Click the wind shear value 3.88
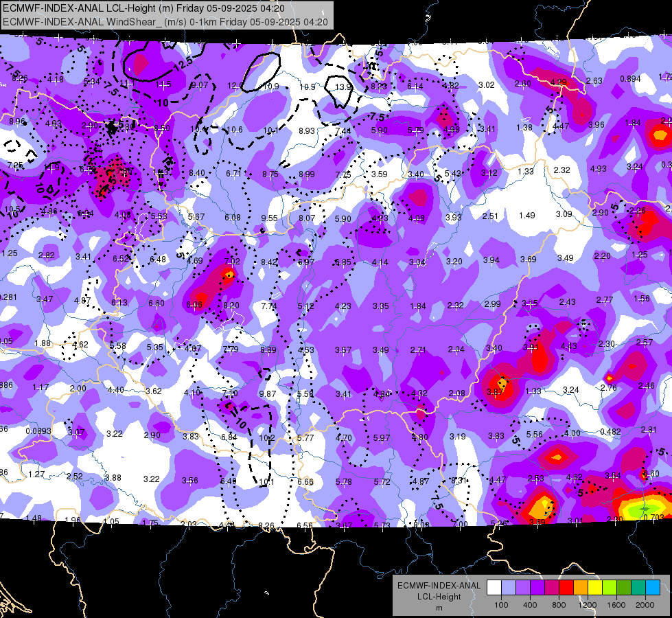 click(x=113, y=477)
